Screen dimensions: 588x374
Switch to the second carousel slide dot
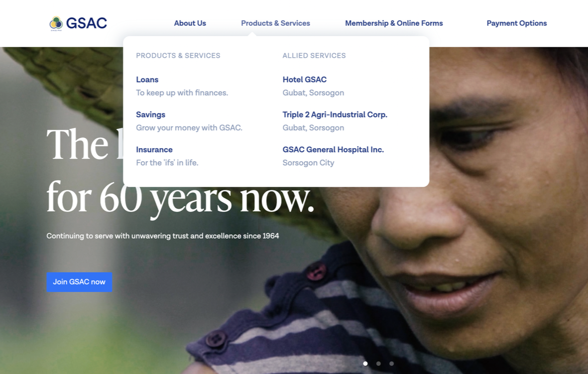(x=379, y=363)
